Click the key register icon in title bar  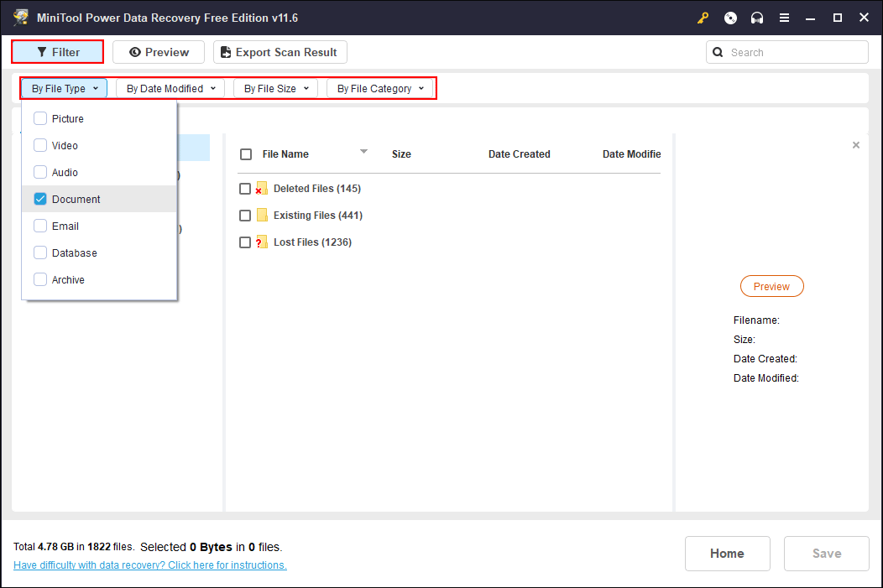[703, 18]
